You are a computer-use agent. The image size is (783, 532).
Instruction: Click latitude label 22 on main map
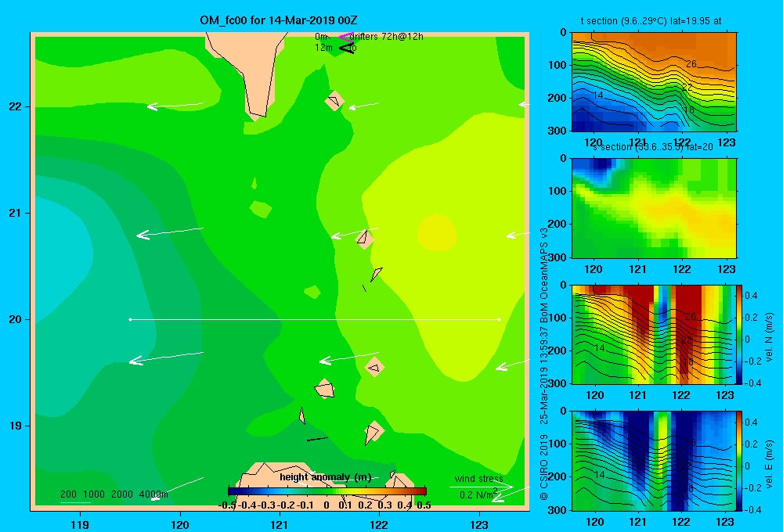pos(15,106)
